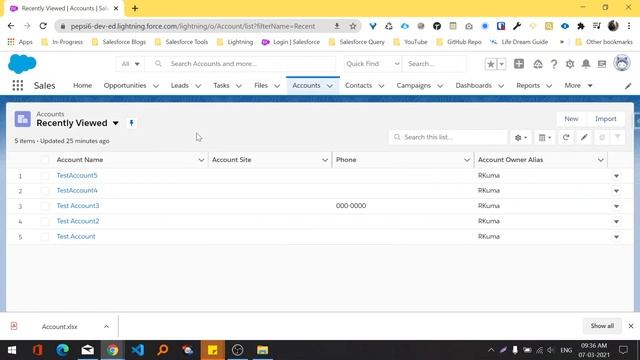Open Account Name column menu chevron
Image resolution: width=640 pixels, height=360 pixels.
coord(201,160)
